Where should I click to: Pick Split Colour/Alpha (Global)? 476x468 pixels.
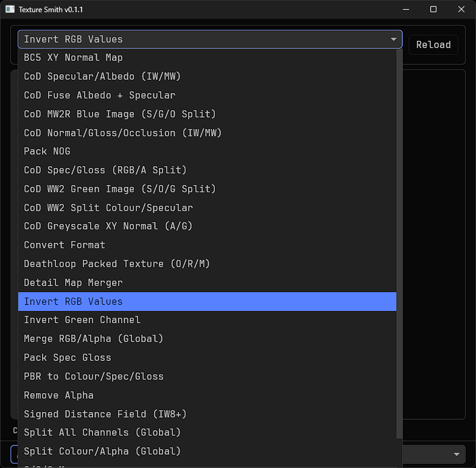pos(208,452)
